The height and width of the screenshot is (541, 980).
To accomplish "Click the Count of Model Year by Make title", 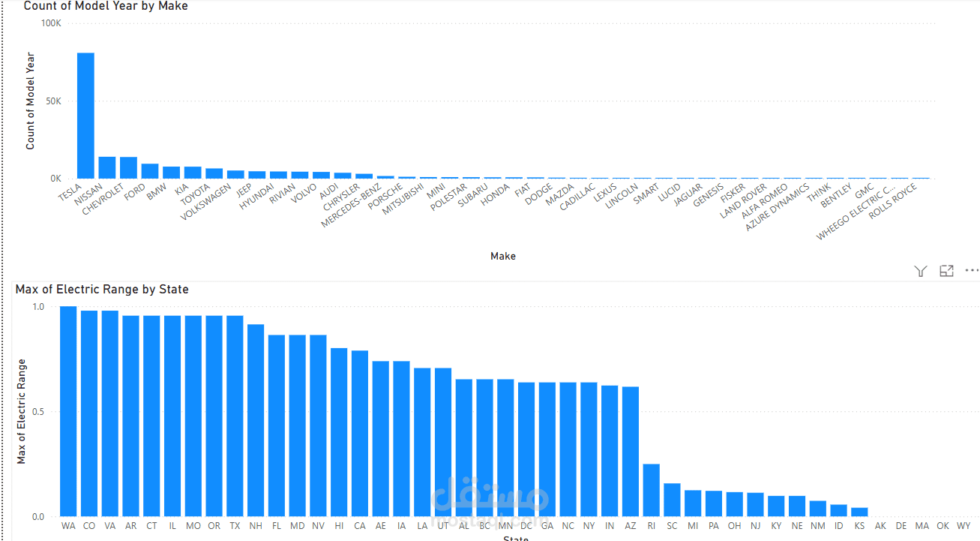I will (x=106, y=6).
